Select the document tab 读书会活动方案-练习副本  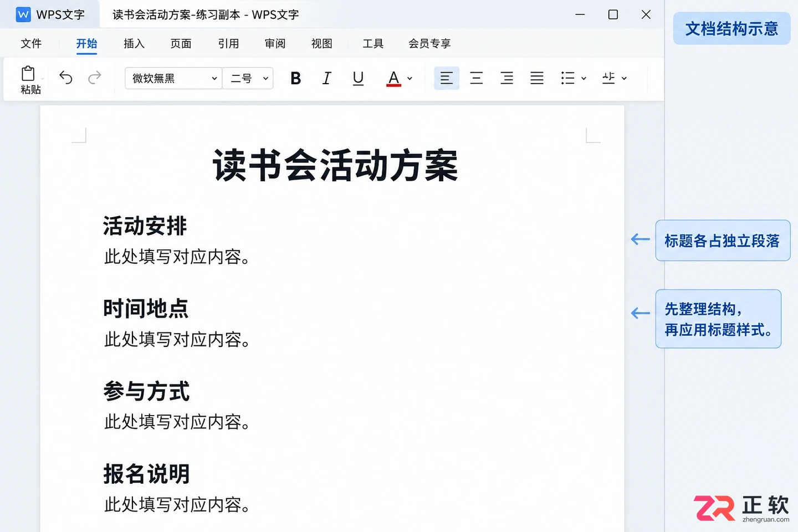coord(206,15)
